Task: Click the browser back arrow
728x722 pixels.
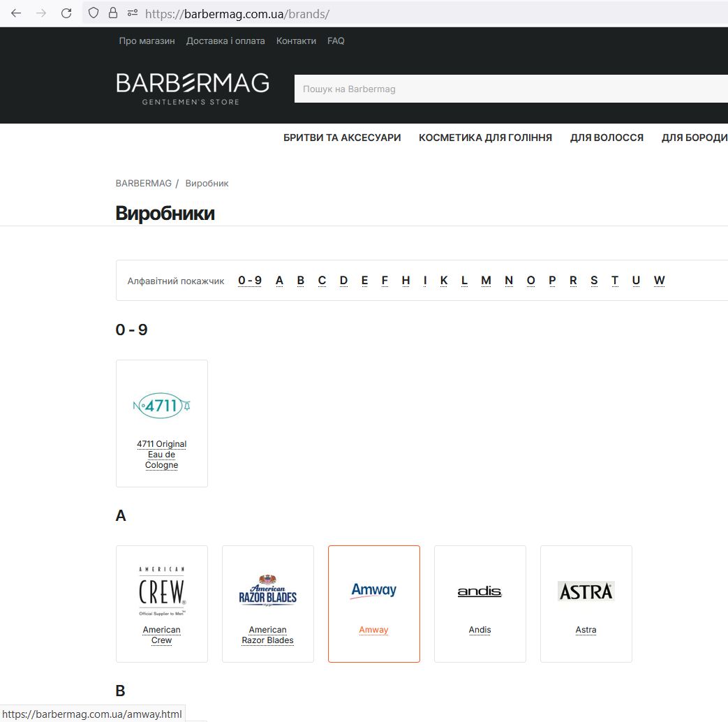Action: (16, 13)
